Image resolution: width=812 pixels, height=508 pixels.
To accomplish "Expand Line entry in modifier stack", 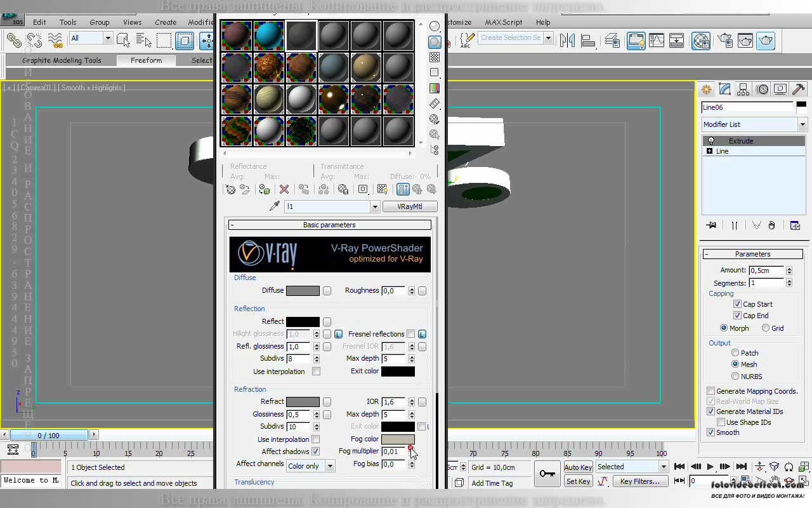I will click(x=709, y=151).
